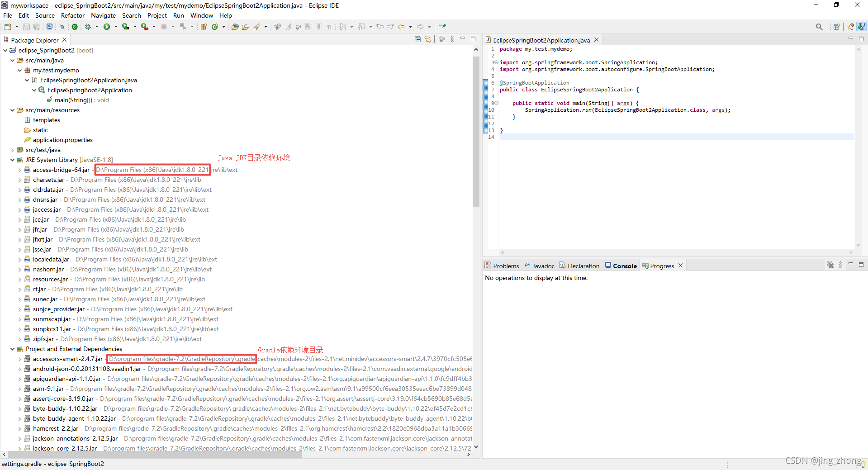Viewport: 868px width, 470px height.
Task: Collapse the eclipse_SpringBoot2 project node
Action: tap(5, 50)
